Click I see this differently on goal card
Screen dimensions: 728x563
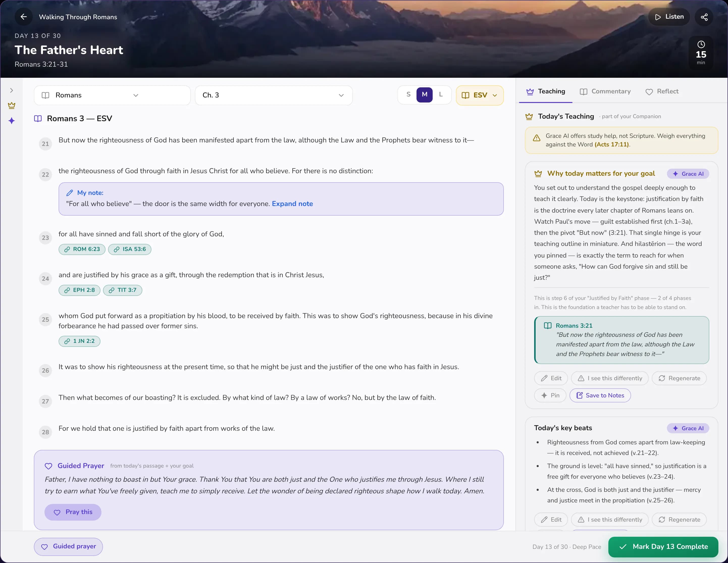610,378
